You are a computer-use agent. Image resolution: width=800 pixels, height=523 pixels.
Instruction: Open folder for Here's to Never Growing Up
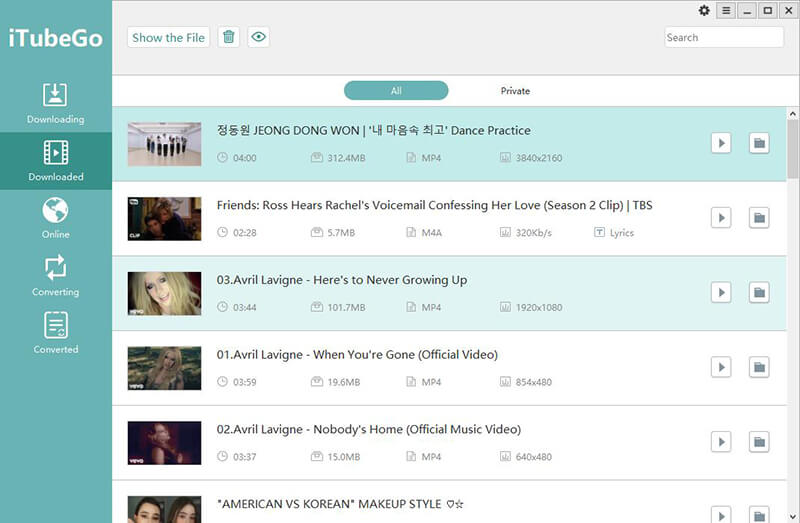pos(759,292)
